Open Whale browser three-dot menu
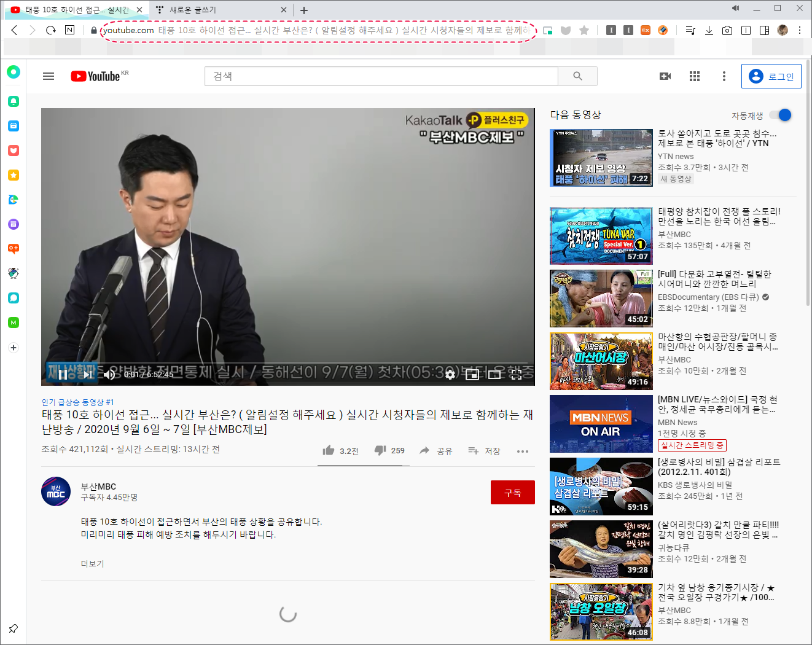This screenshot has width=812, height=645. [800, 30]
